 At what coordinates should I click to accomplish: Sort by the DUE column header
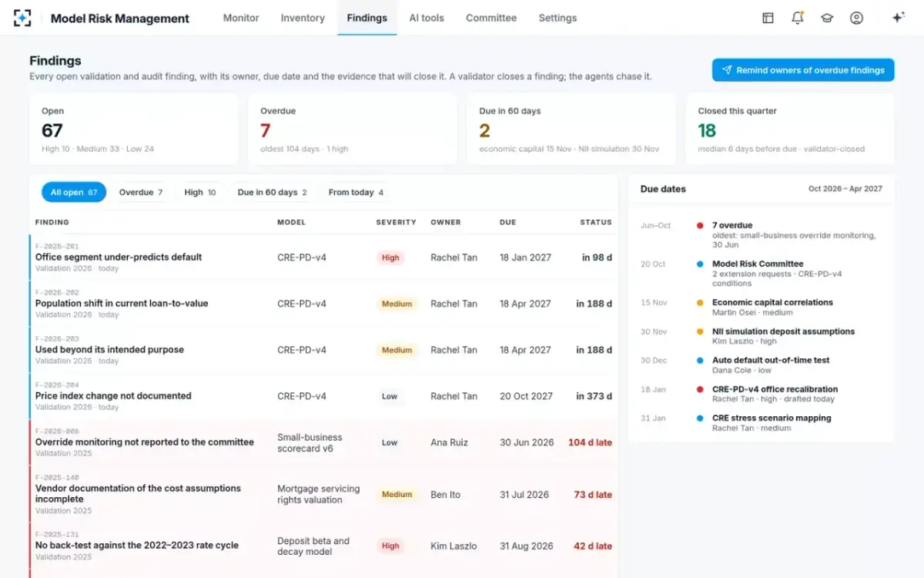pyautogui.click(x=508, y=222)
